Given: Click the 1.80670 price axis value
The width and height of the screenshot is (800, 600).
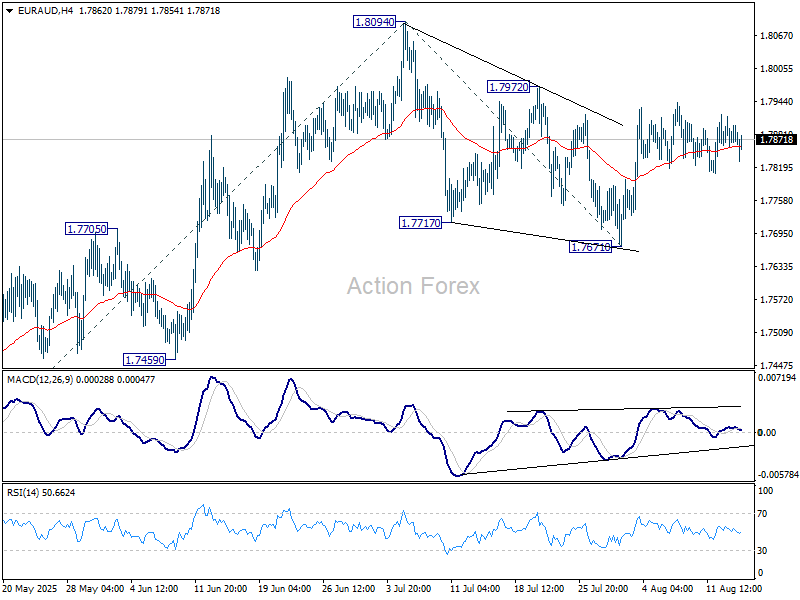Looking at the screenshot, I should [x=777, y=36].
